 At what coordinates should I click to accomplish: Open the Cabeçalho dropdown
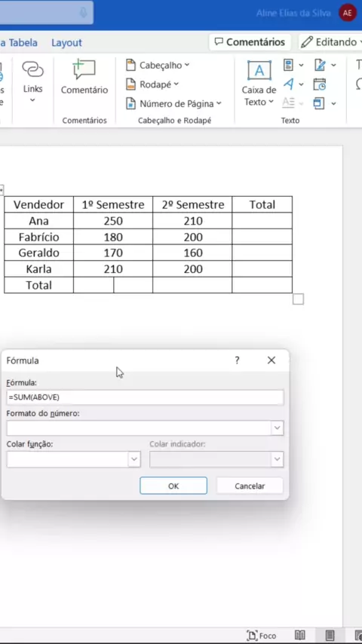coord(158,65)
